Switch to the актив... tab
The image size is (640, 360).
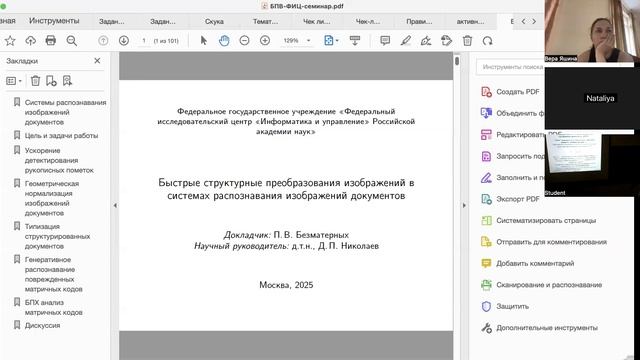tap(470, 22)
